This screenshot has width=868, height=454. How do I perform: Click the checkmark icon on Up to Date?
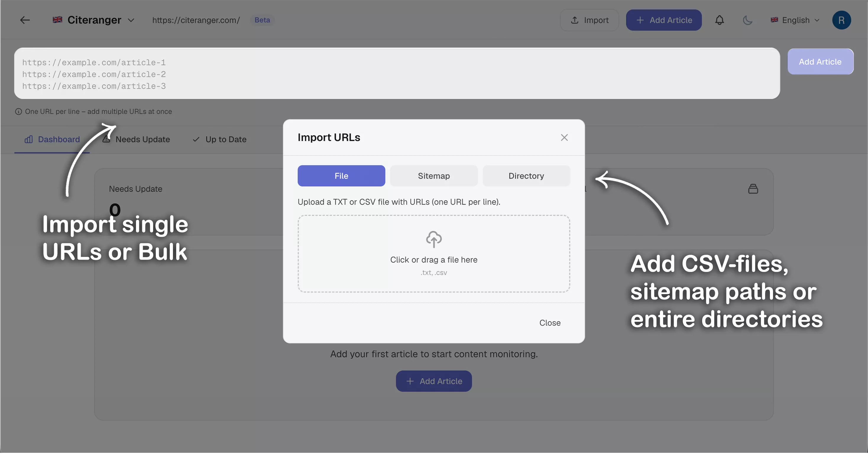(x=196, y=140)
